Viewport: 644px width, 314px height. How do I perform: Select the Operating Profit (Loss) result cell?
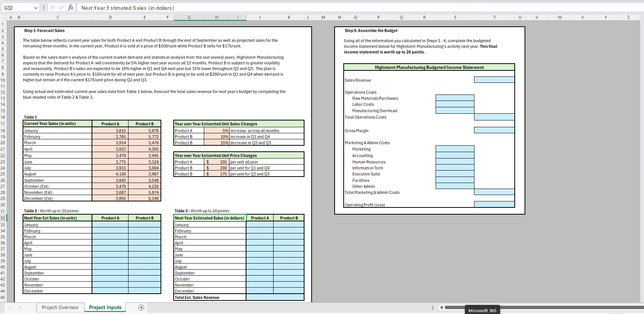pyautogui.click(x=494, y=204)
